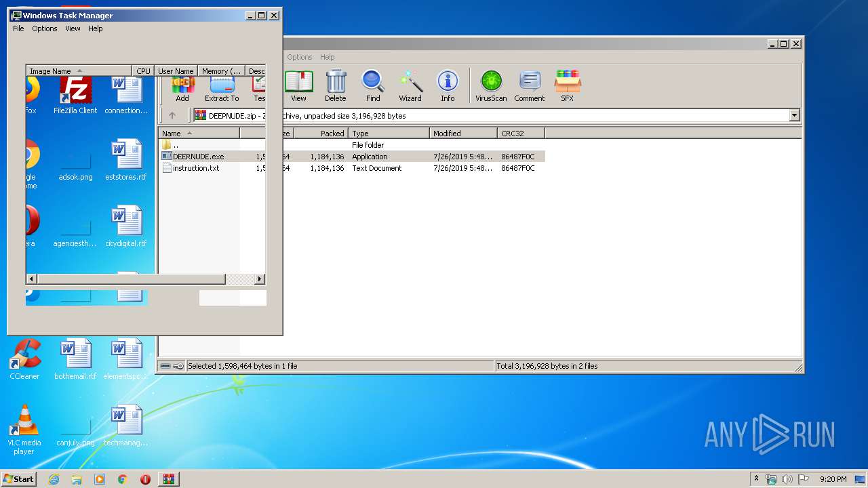Open Action Center flag icon

tap(804, 479)
